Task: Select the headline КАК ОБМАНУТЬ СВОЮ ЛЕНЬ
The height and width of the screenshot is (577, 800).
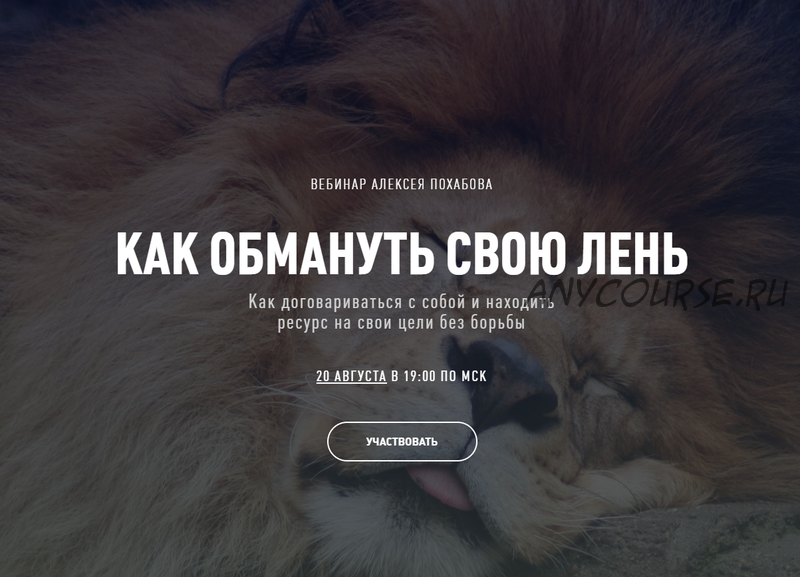Action: pos(402,254)
